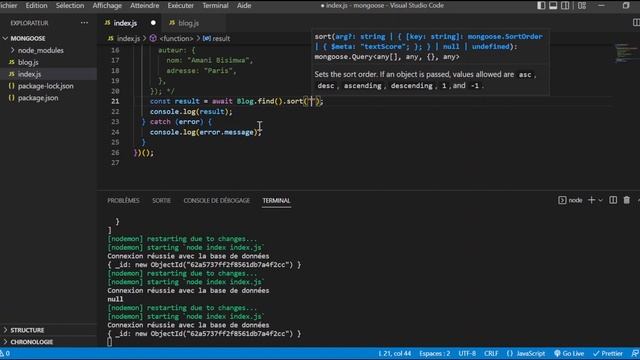Place cursor in terminal prompt
The image size is (640, 360).
point(109,342)
